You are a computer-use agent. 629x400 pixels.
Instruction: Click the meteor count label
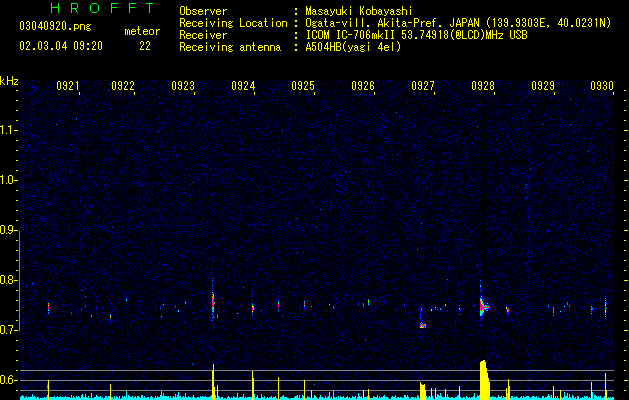142,31
